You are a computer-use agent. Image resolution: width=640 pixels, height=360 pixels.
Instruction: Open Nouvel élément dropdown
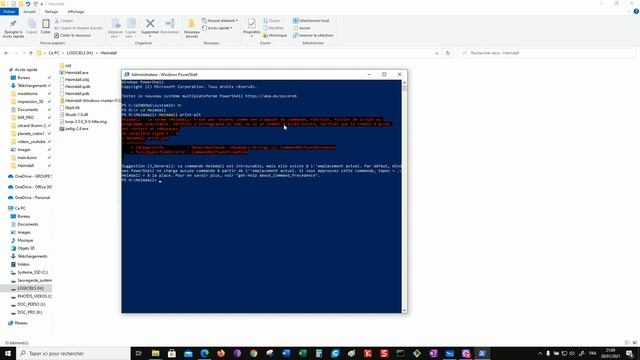pyautogui.click(x=220, y=21)
